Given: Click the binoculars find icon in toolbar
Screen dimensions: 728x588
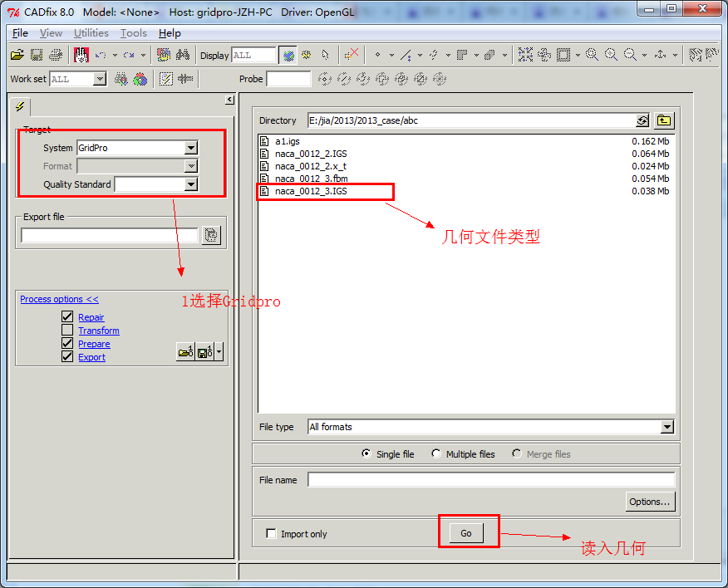Looking at the screenshot, I should point(181,55).
